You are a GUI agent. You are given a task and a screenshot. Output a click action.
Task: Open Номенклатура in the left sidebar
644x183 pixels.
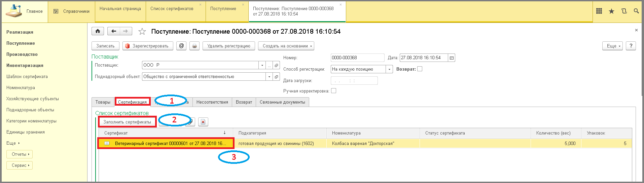(x=21, y=87)
